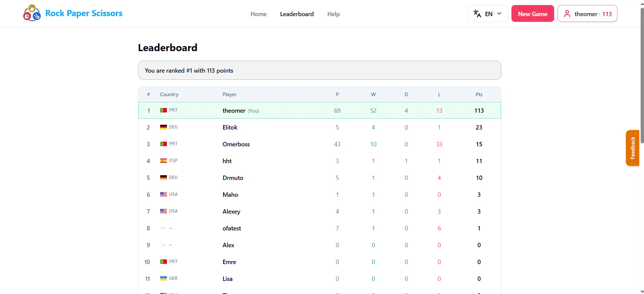644x294 pixels.
Task: Click the USA flag in Maho's row
Action: 164,194
